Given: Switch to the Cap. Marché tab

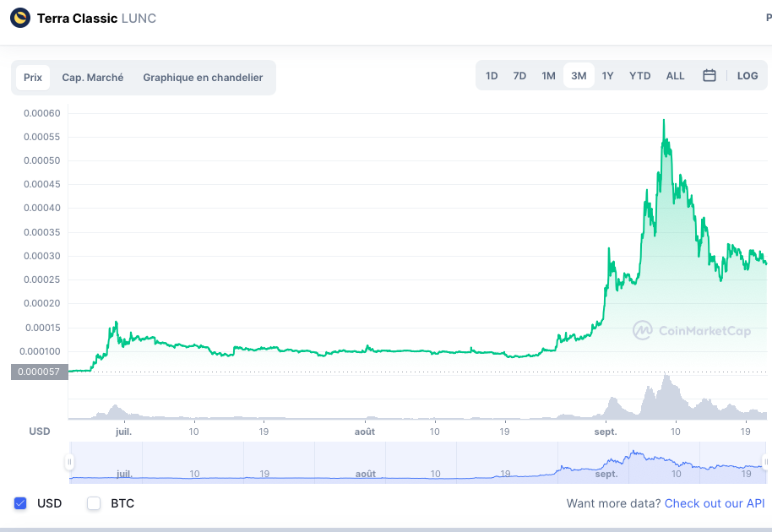Looking at the screenshot, I should coord(93,78).
